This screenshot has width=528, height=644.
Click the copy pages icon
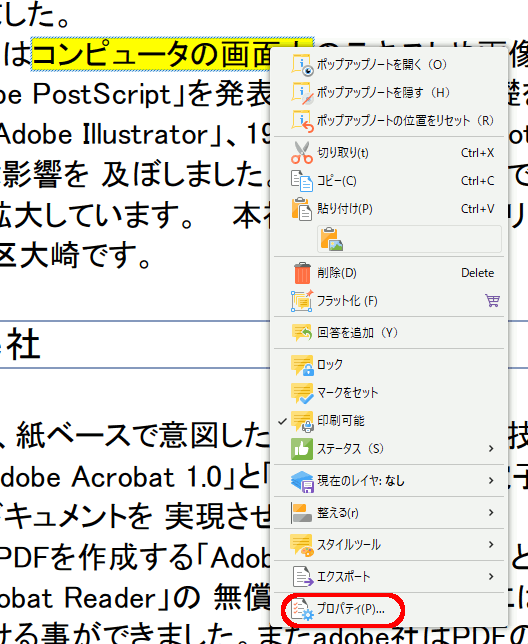point(302,181)
